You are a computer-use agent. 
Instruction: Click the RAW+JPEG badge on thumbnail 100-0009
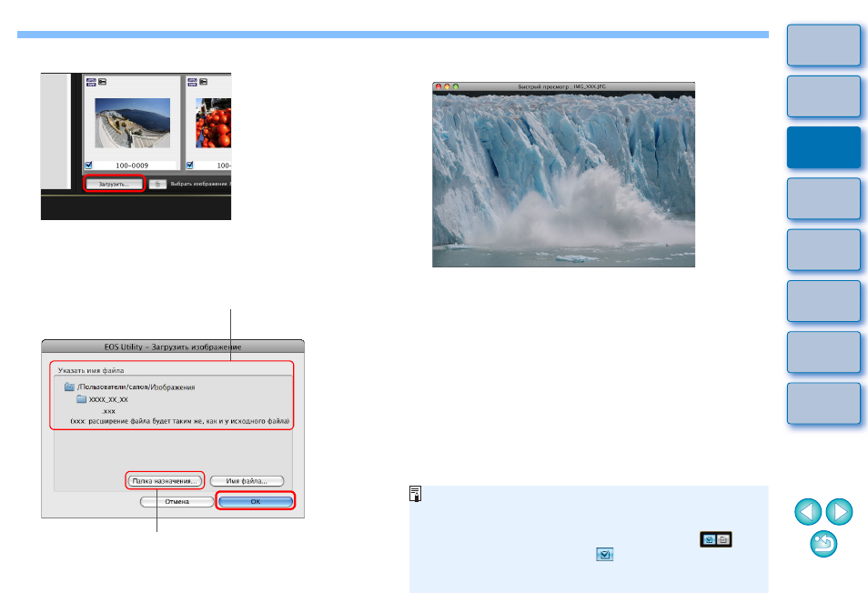[91, 82]
